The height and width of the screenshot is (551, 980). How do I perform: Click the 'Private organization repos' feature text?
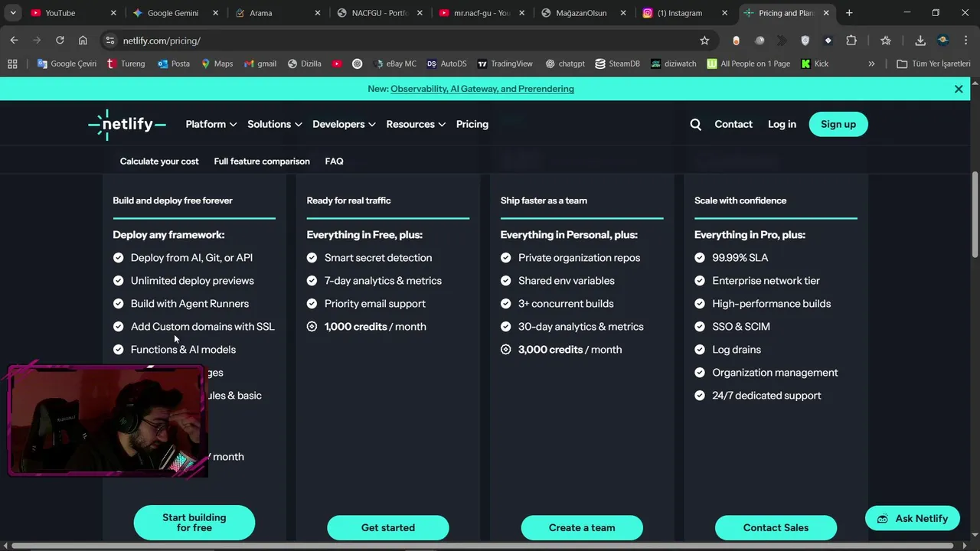(580, 258)
